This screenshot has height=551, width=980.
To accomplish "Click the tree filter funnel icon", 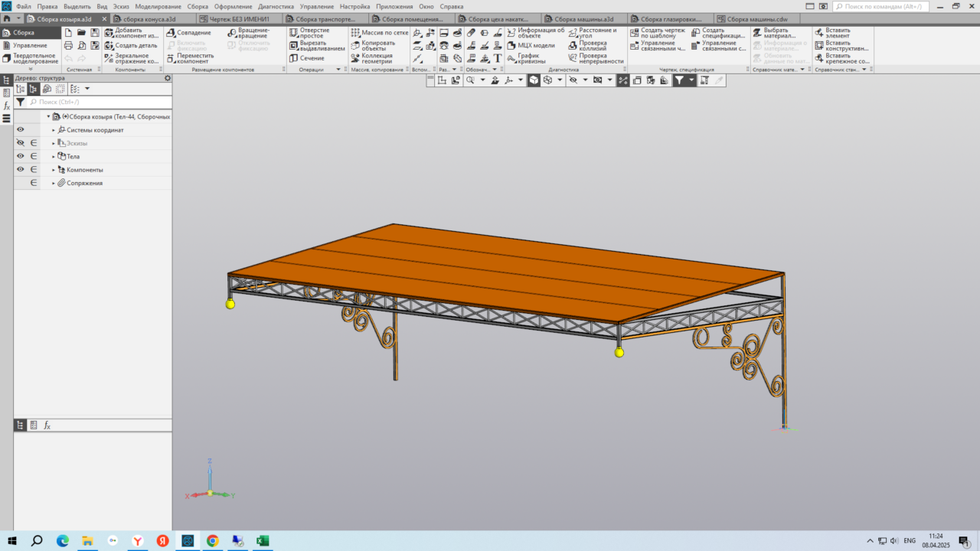I will click(x=21, y=102).
